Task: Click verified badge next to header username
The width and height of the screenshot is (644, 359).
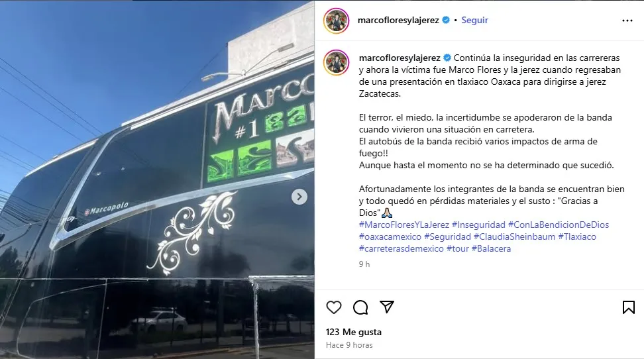Action: click(446, 20)
